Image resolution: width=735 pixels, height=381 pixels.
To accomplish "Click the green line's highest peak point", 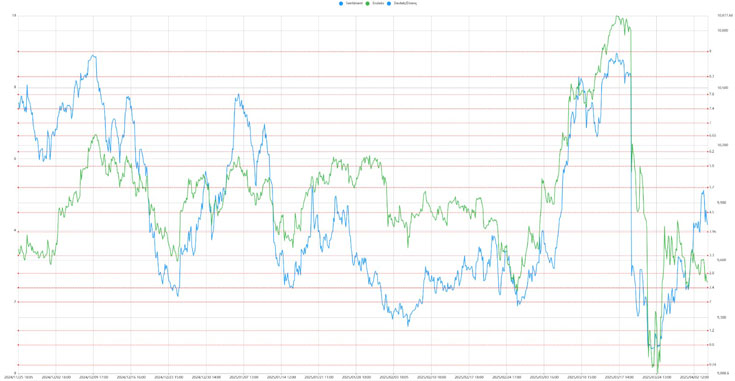I will 618,16.
